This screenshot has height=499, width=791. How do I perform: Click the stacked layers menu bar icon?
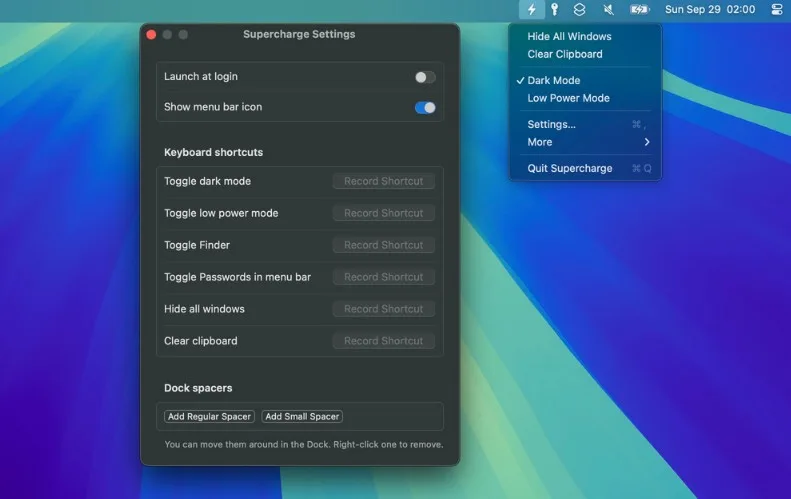coord(579,9)
